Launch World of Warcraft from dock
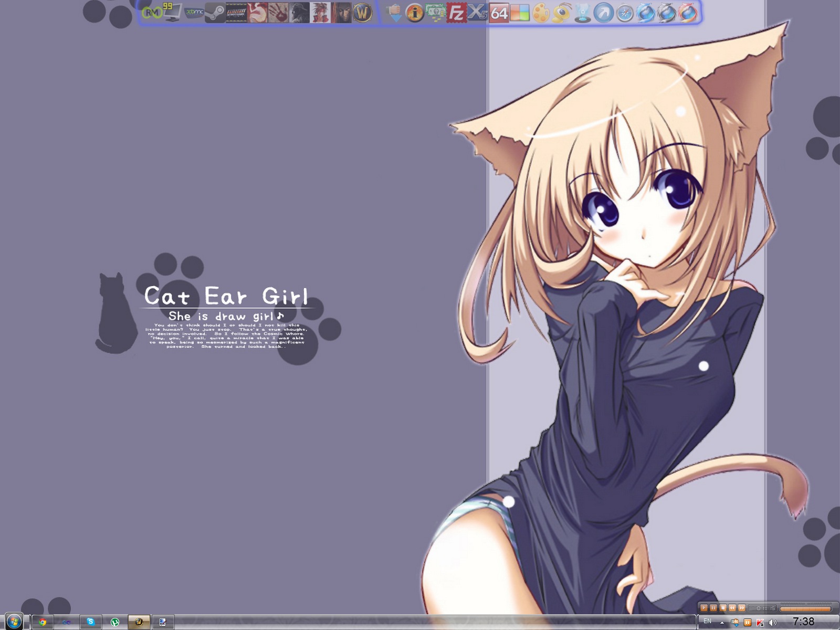840x630 pixels. 362,13
